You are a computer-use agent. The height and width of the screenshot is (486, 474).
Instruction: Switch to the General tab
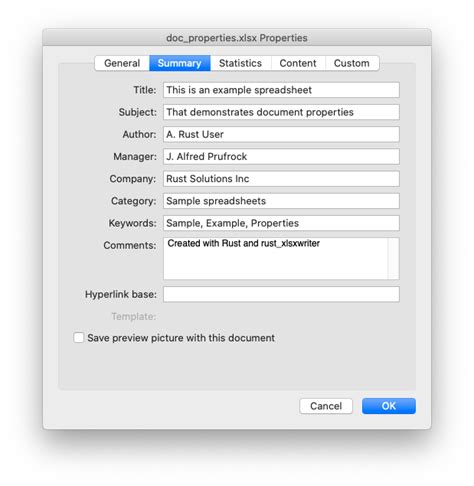(122, 63)
